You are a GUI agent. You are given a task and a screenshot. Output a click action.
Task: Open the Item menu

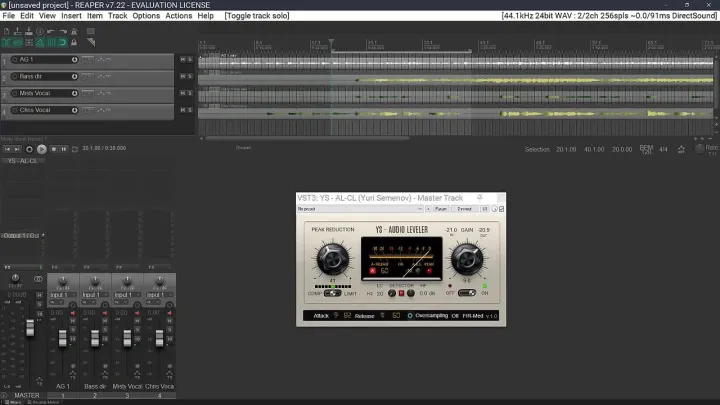95,16
